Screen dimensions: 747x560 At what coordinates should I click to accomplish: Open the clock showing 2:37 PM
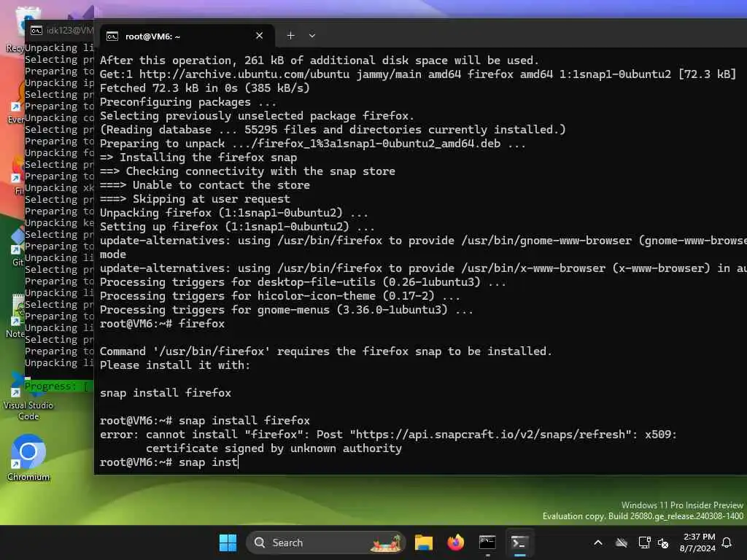pyautogui.click(x=698, y=542)
